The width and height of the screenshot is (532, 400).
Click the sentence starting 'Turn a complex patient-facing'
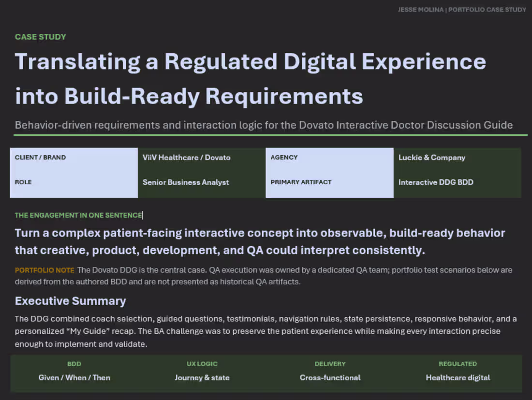pos(260,241)
